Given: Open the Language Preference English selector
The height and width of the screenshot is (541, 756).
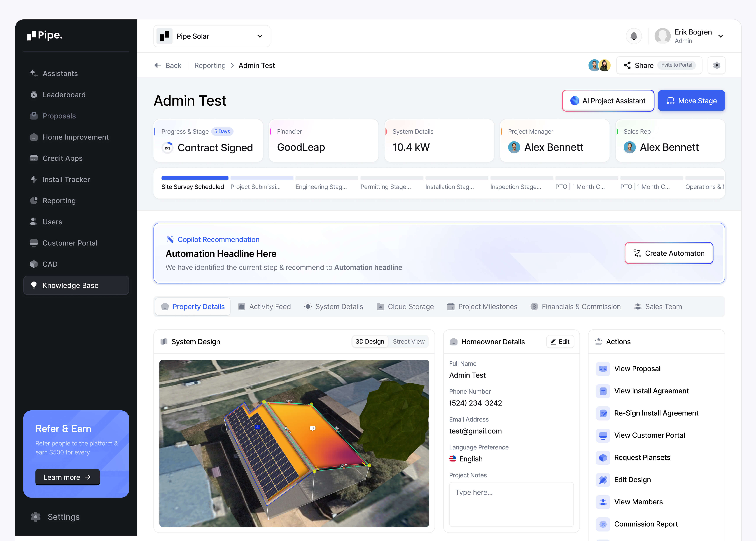Looking at the screenshot, I should click(466, 459).
